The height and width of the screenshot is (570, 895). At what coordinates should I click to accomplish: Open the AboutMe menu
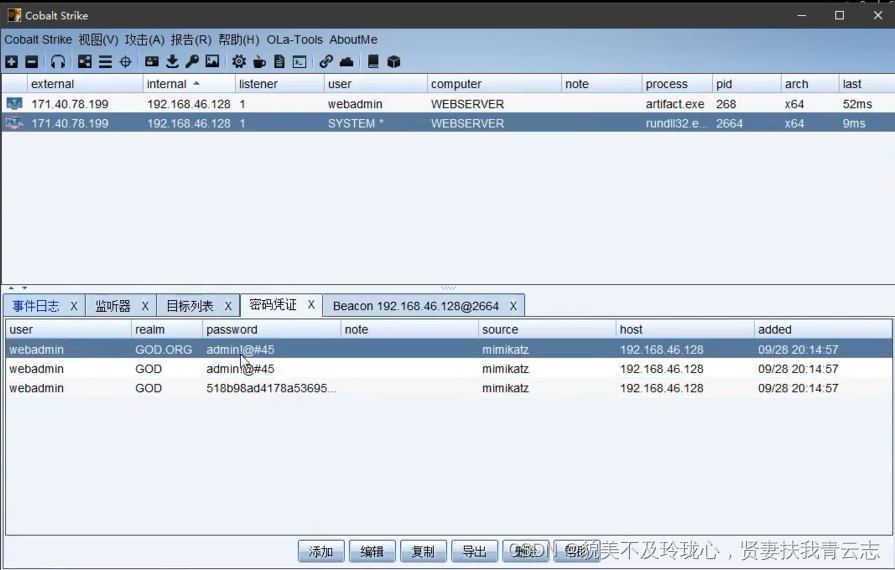pos(353,39)
